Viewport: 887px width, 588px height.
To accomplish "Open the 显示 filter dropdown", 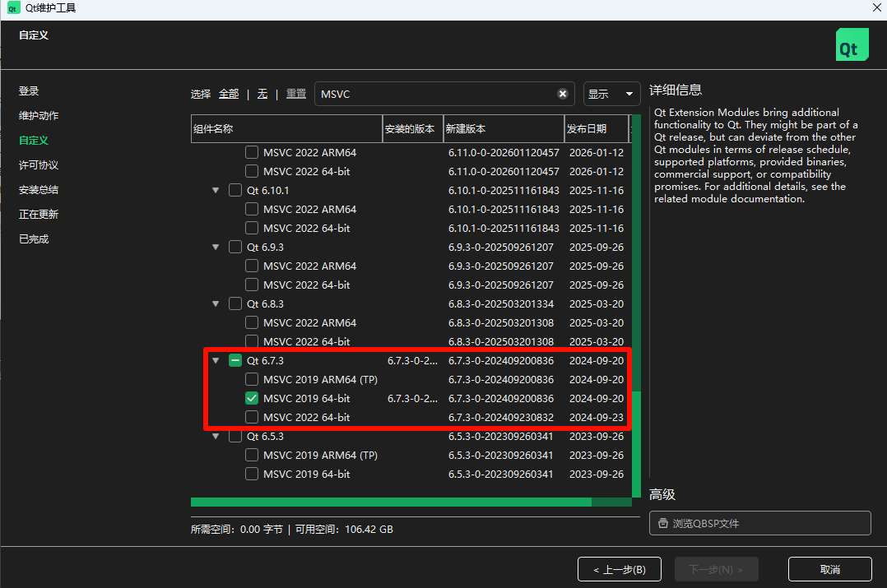I will [x=611, y=94].
